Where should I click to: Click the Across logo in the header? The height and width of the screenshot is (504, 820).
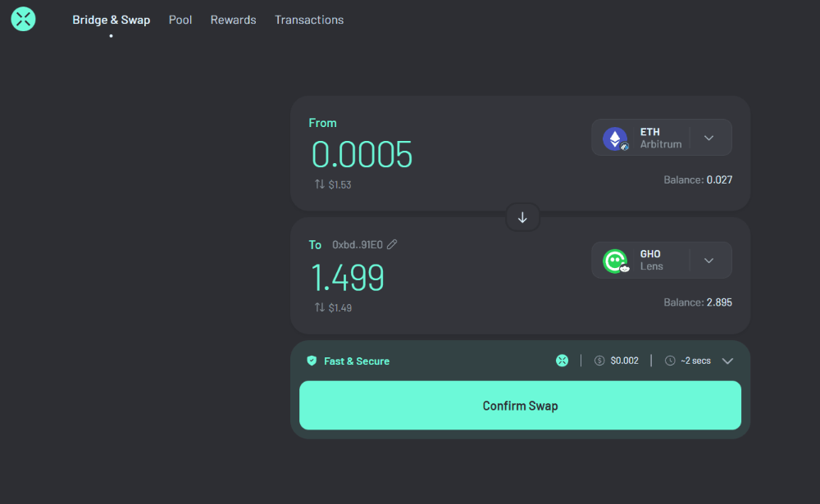pos(24,20)
